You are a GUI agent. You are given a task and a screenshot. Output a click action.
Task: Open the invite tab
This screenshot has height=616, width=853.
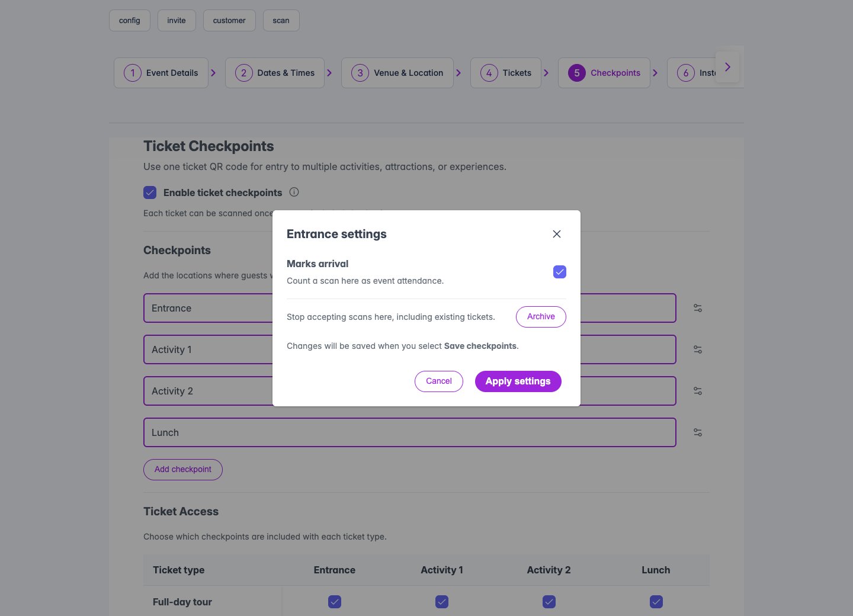tap(177, 21)
